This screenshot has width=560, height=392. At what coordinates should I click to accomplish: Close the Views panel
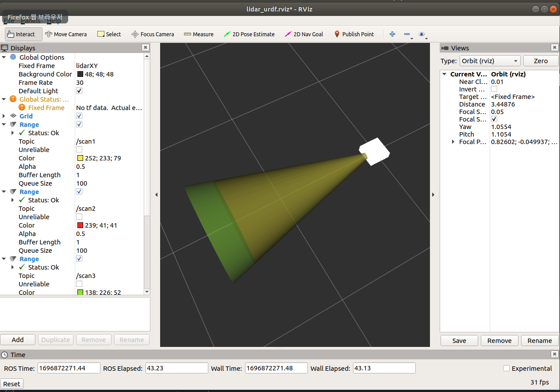(554, 47)
